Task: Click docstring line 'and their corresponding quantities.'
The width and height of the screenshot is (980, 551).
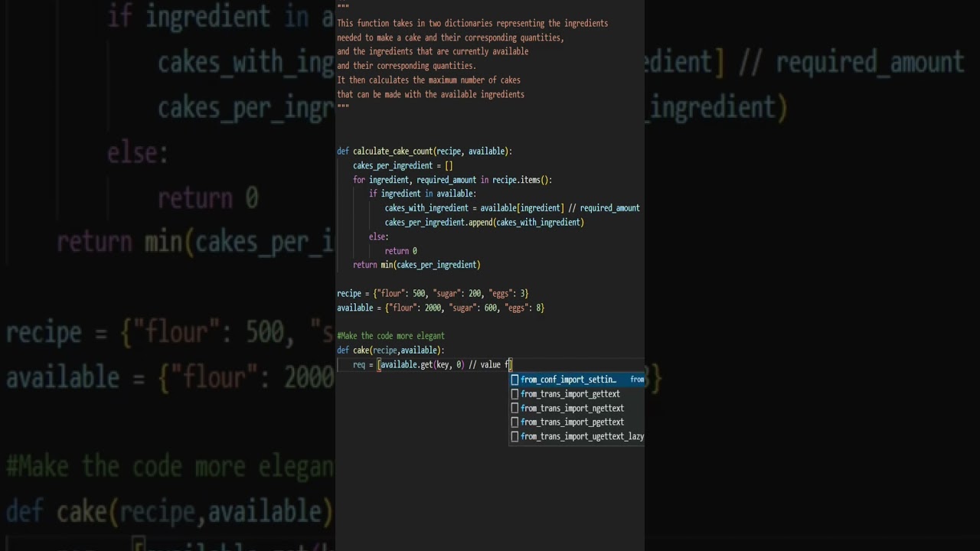Action: click(407, 66)
